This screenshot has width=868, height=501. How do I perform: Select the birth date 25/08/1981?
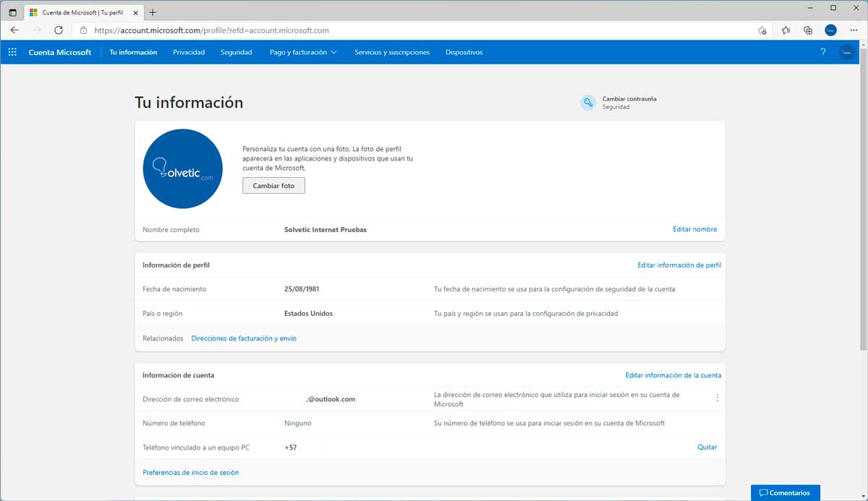pos(302,288)
